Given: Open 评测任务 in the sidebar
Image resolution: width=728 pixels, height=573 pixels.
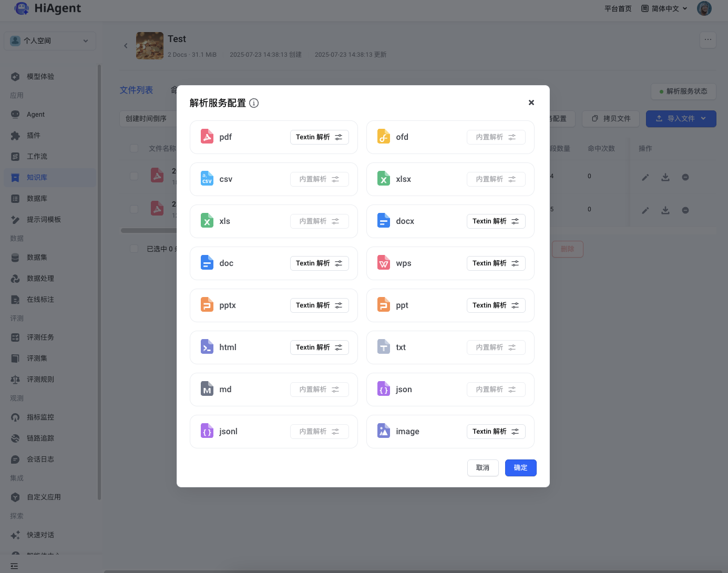Looking at the screenshot, I should click(50, 337).
